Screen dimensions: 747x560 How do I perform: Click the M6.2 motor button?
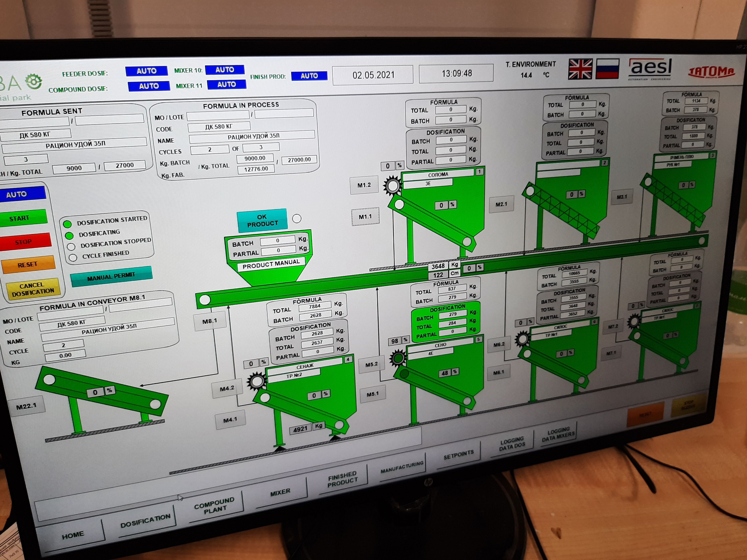pos(499,345)
